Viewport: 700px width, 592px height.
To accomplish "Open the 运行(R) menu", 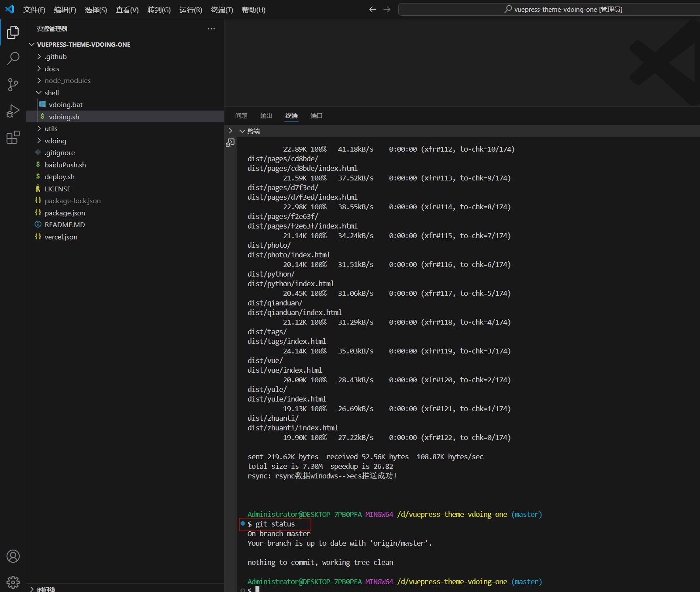I will [191, 10].
